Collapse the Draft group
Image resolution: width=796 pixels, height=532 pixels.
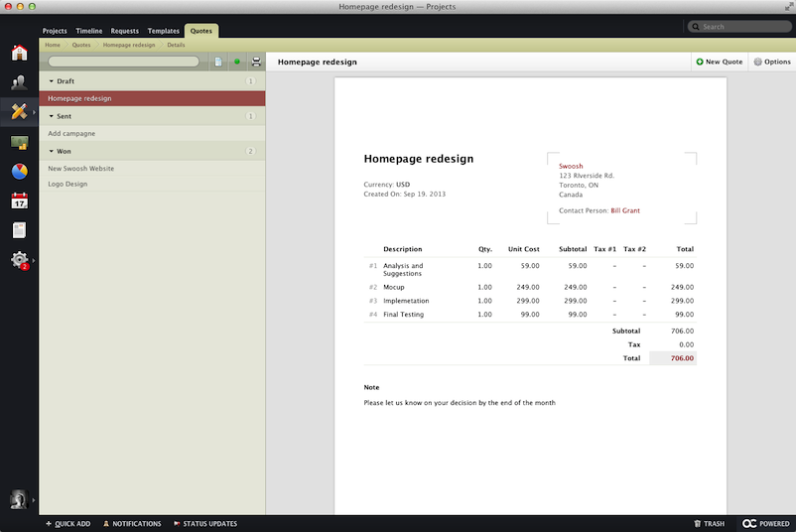(52, 80)
